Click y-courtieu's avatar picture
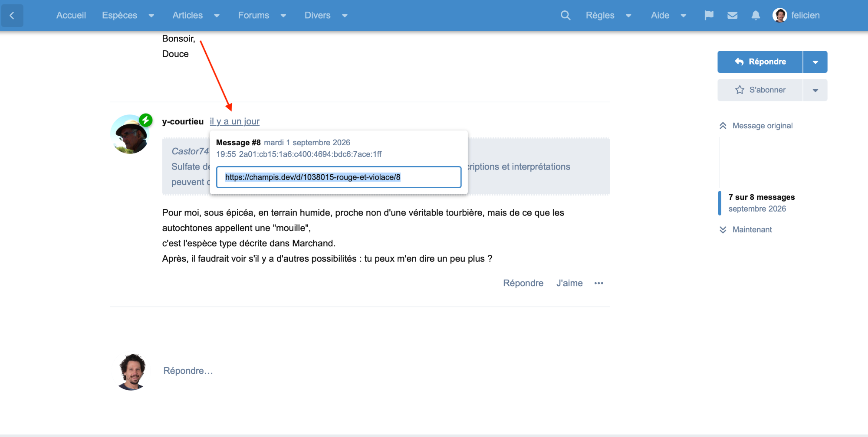 (130, 134)
